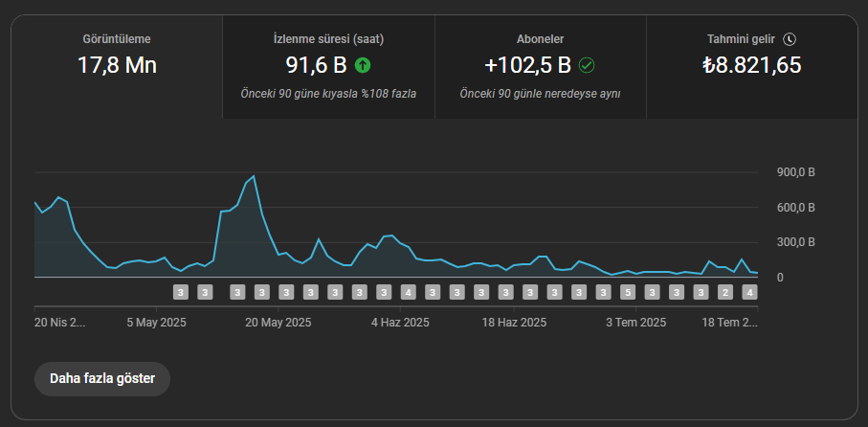The height and width of the screenshot is (427, 868).
Task: Click the ₺8.821,65 revenue value
Action: pyautogui.click(x=752, y=65)
